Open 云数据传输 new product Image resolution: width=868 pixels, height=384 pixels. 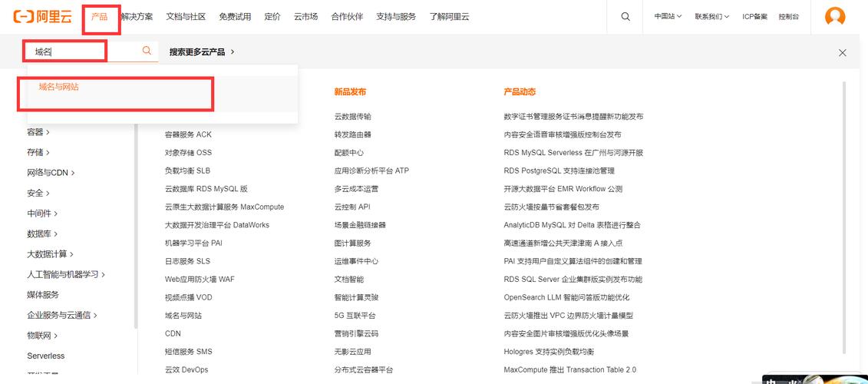352,117
